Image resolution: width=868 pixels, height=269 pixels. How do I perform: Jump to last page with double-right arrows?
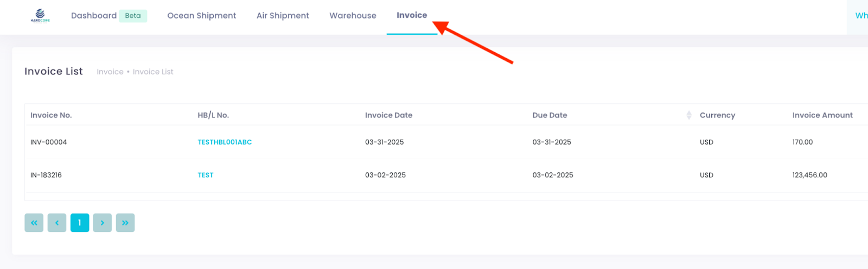click(125, 223)
